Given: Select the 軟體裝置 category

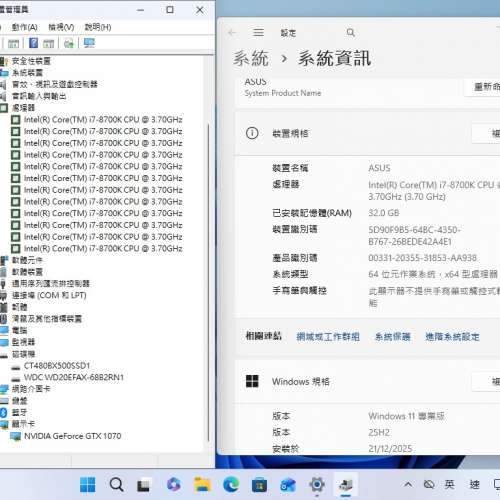Looking at the screenshot, I should (27, 272).
